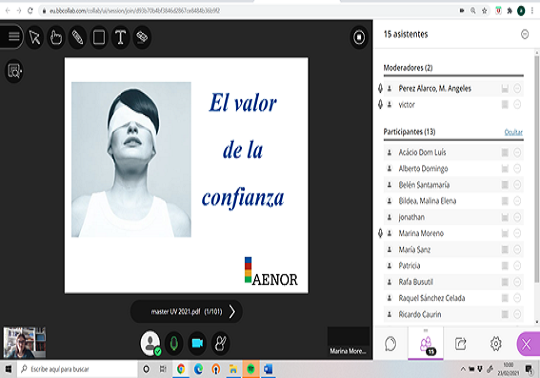Toggle the microphone audio on or off
540x378 pixels.
(x=174, y=343)
